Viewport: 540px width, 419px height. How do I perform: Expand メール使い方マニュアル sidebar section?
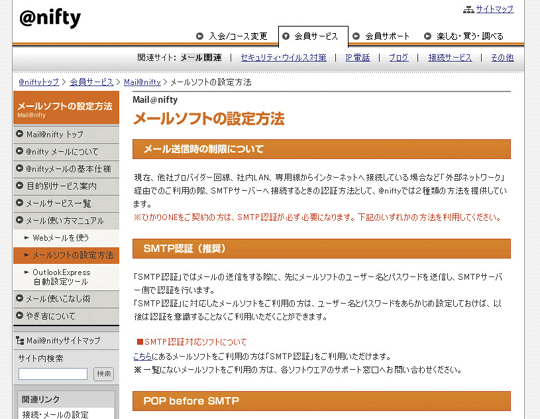tap(66, 220)
